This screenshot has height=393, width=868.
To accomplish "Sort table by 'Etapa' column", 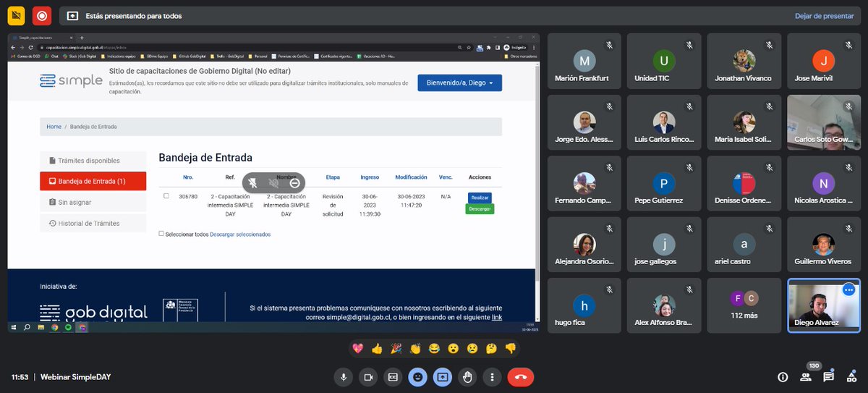I will (333, 177).
